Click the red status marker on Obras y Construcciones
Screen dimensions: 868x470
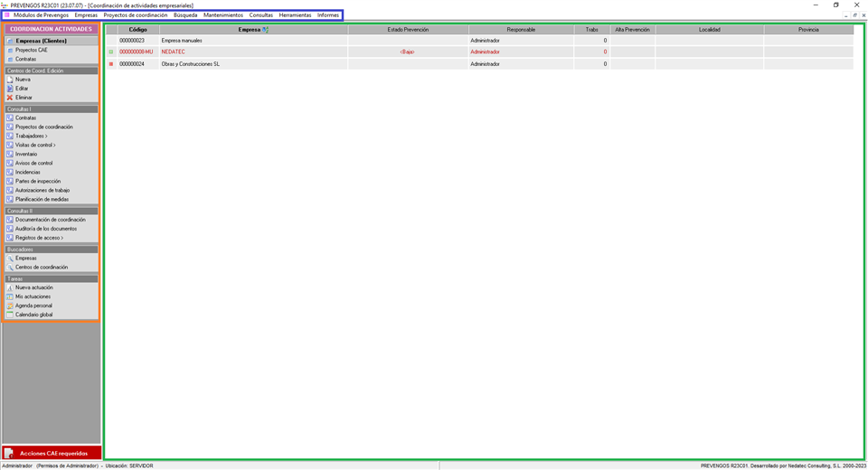click(111, 64)
